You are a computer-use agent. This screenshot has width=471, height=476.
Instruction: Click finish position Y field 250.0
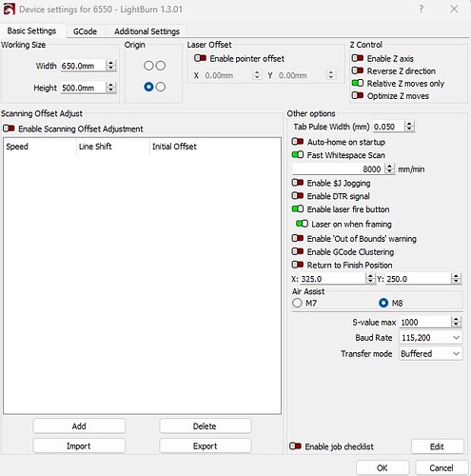pos(419,279)
